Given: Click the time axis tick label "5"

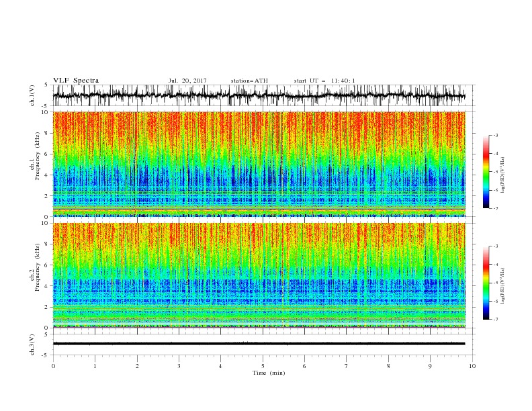Looking at the screenshot, I should point(263,366).
